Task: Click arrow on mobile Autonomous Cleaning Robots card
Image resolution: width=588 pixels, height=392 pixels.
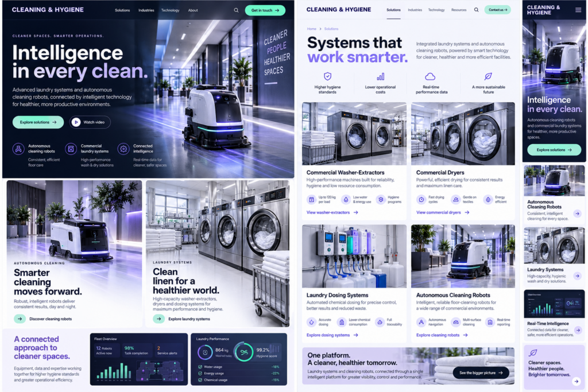Action: click(x=577, y=214)
